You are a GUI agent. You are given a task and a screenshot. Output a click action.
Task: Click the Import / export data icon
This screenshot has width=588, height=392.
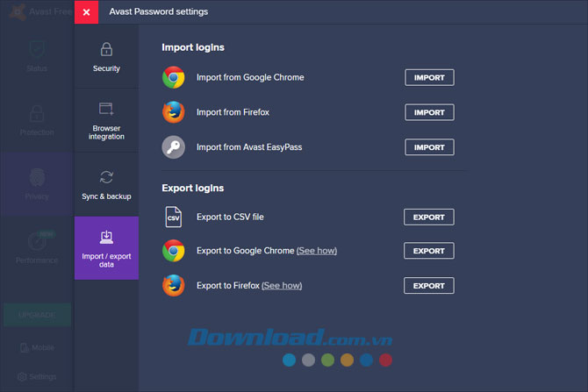pyautogui.click(x=106, y=238)
